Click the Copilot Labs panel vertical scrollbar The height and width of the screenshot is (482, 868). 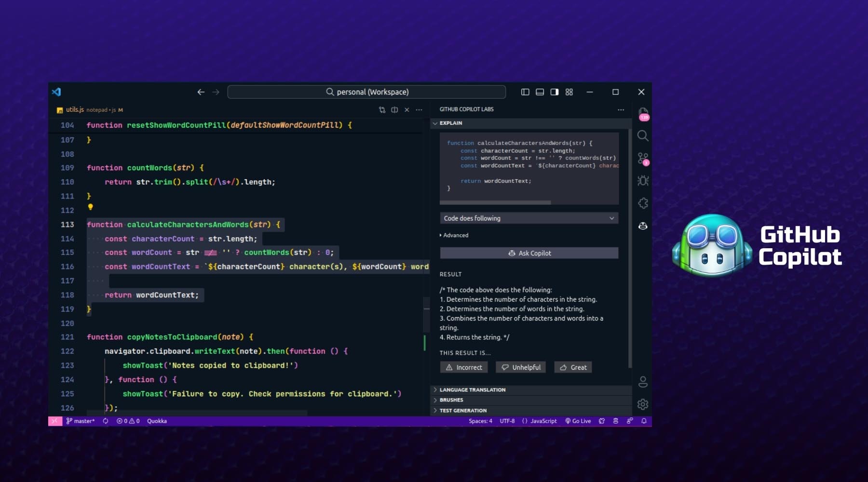(630, 248)
